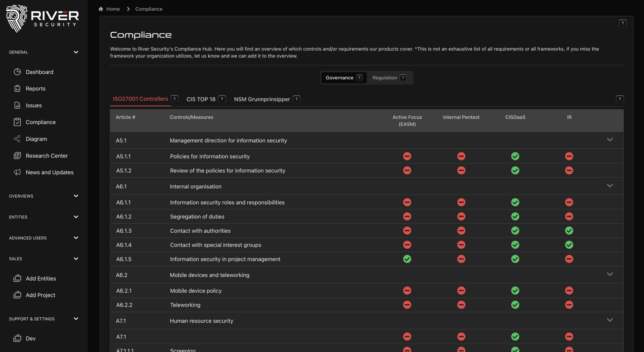Click the Issues document icon
The image size is (644, 352).
[x=17, y=105]
